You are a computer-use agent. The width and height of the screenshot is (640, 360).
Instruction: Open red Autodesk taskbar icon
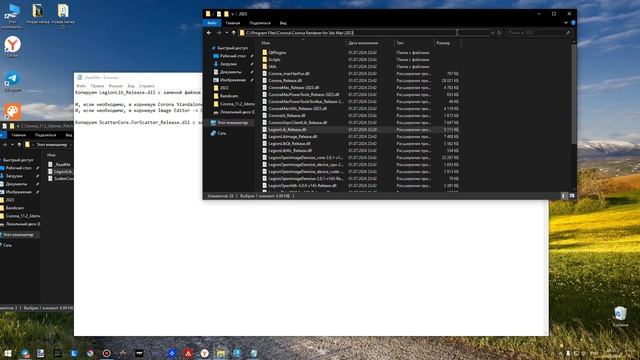[188, 353]
